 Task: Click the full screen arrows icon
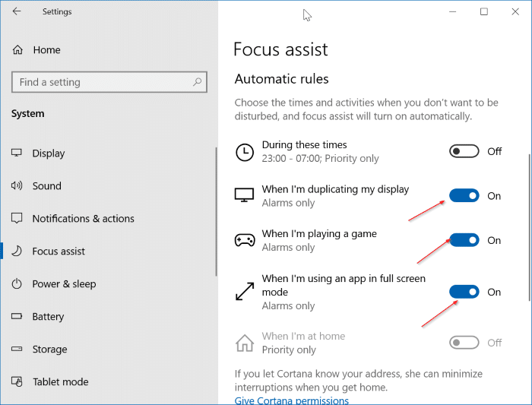pyautogui.click(x=245, y=291)
